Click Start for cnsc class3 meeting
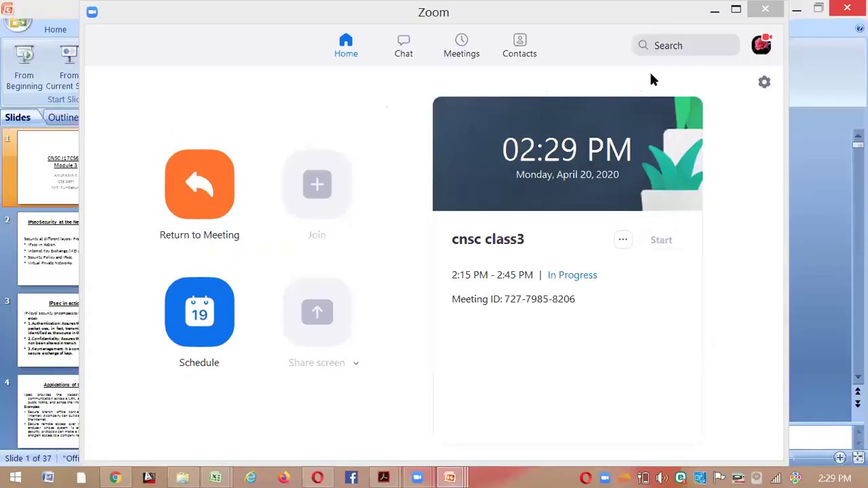The height and width of the screenshot is (488, 868). (661, 240)
